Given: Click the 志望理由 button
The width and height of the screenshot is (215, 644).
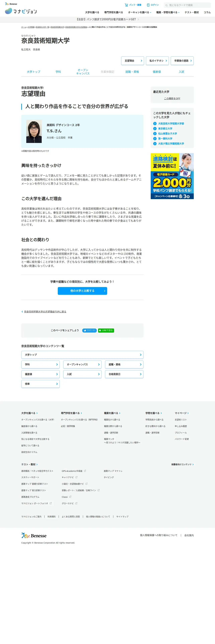Looking at the screenshot, I should (x=132, y=61).
